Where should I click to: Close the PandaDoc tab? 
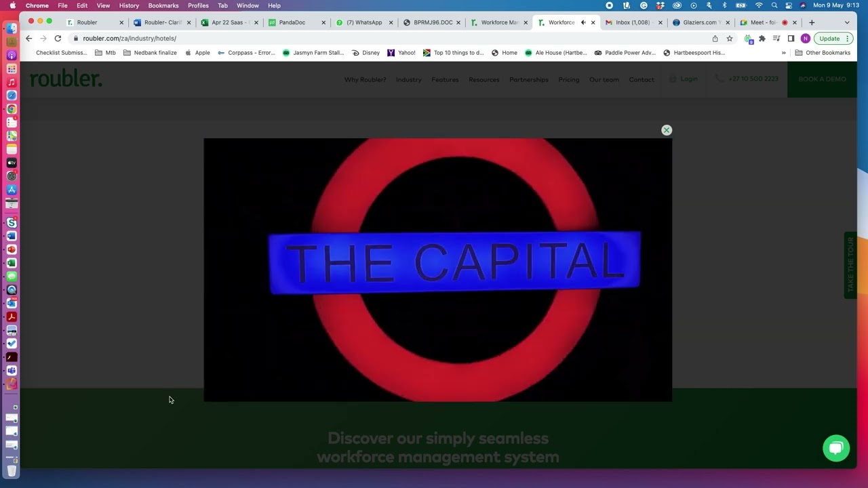[323, 22]
